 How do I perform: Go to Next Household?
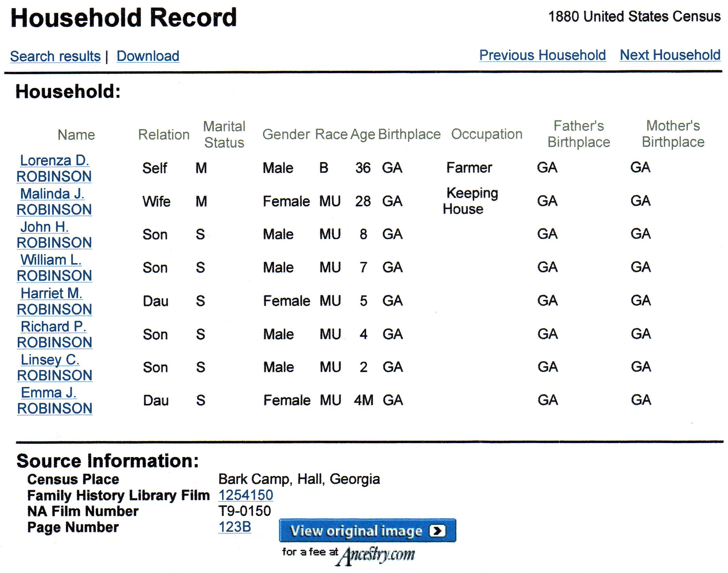(x=670, y=55)
